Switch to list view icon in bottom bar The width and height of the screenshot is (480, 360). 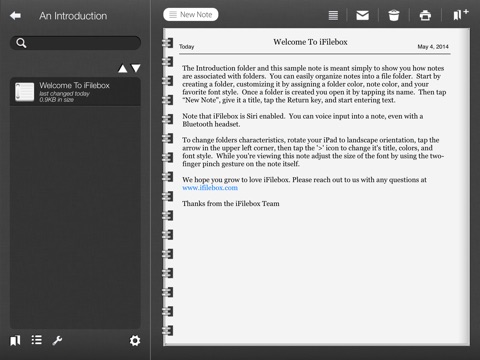coord(37,340)
